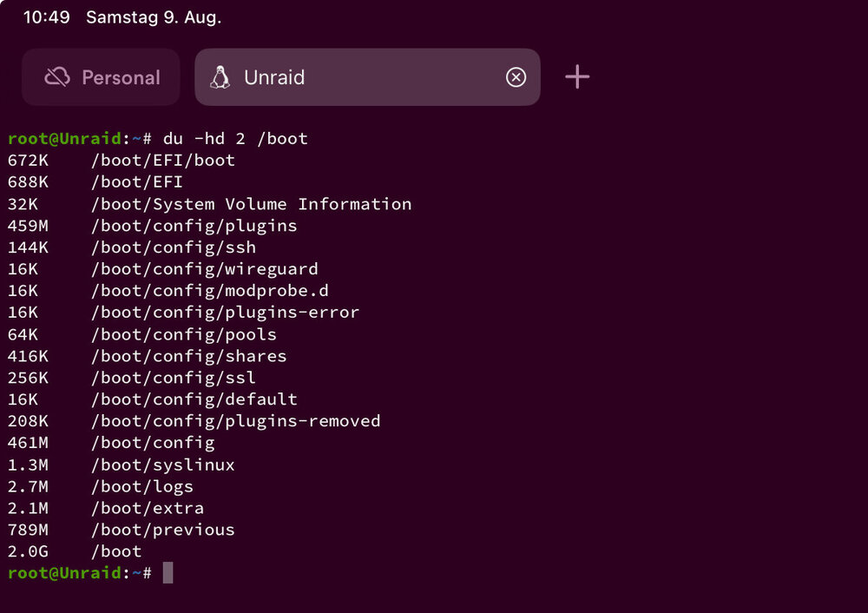Screen dimensions: 868x613
Task: Click the /boot/previous path in output
Action: [163, 530]
